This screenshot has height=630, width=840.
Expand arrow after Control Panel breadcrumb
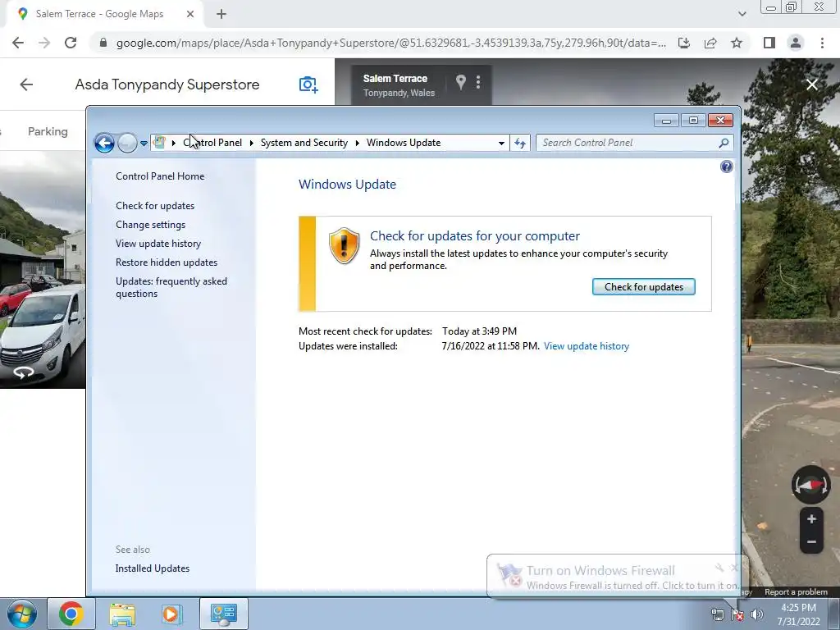(251, 143)
